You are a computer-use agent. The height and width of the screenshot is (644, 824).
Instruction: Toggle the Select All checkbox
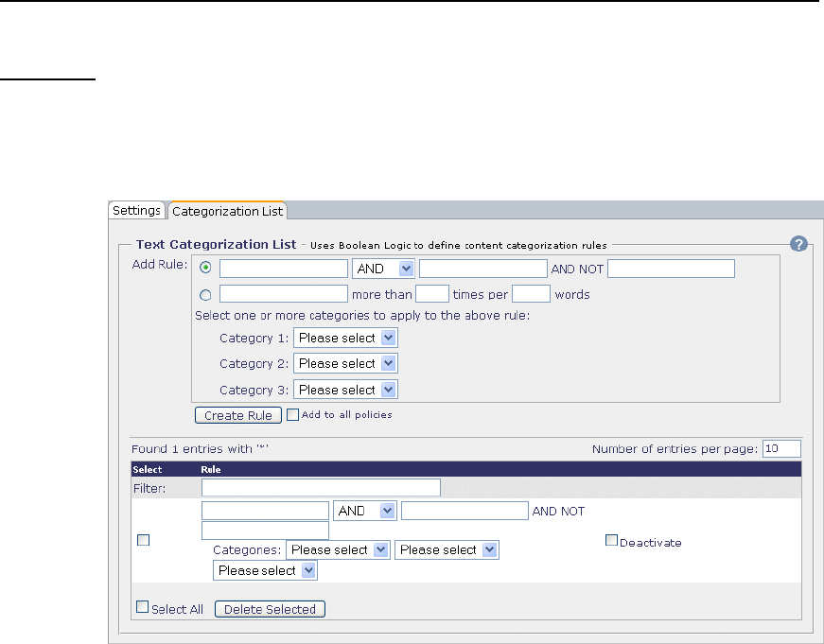point(142,607)
